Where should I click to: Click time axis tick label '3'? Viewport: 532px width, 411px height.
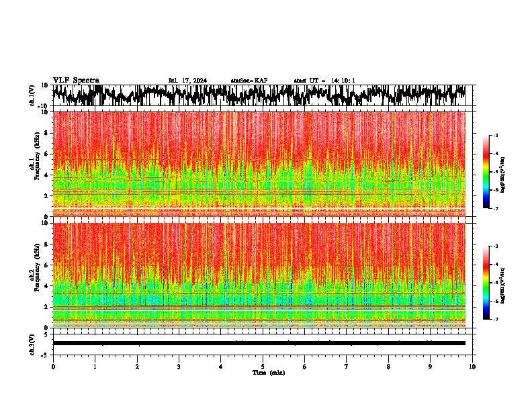click(179, 367)
